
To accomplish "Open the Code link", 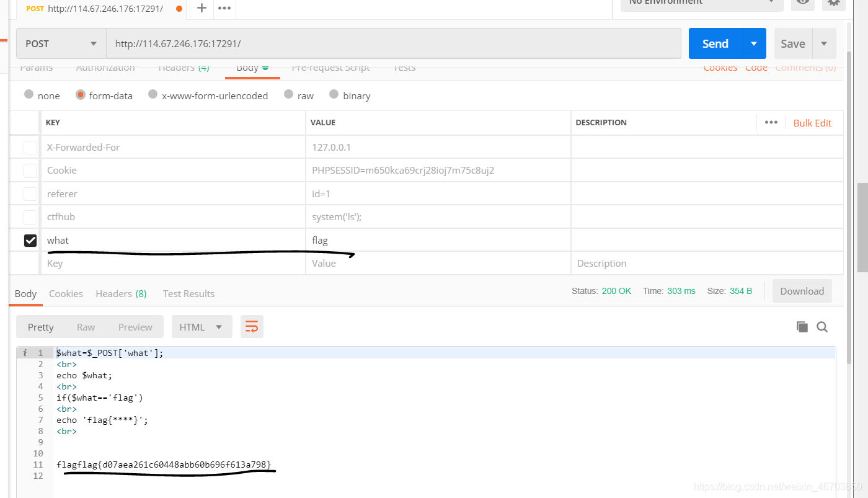I will pos(756,68).
